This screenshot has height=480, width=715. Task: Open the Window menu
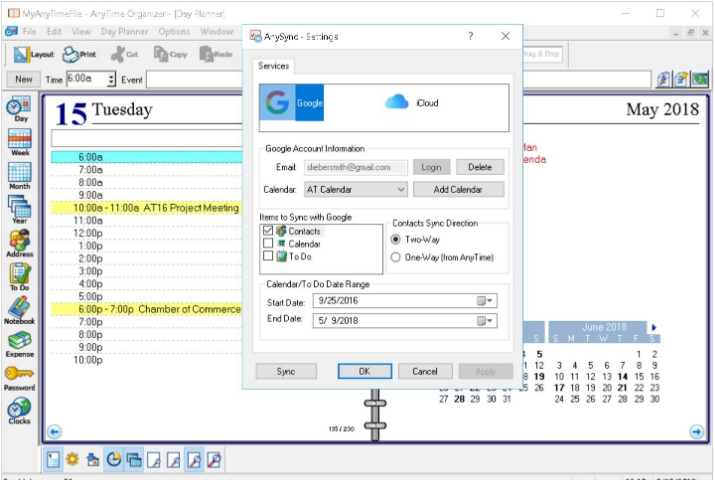point(217,31)
